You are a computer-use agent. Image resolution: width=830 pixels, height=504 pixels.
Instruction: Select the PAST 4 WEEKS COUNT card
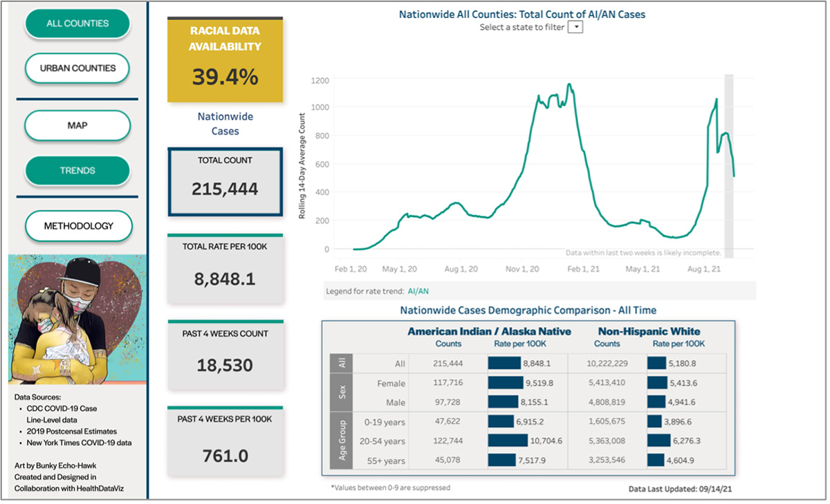point(225,356)
